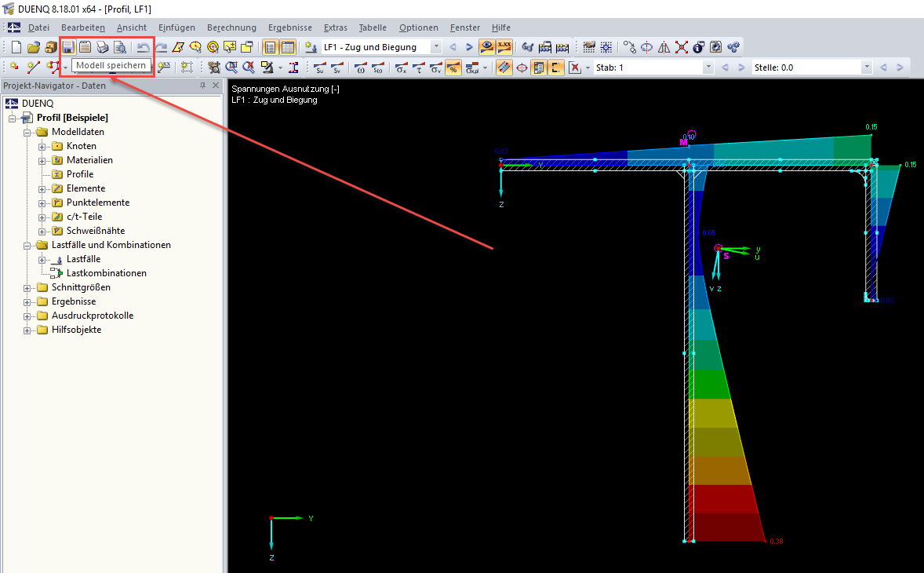Select Lastkombinationen in the navigator
This screenshot has width=924, height=573.
click(x=106, y=273)
